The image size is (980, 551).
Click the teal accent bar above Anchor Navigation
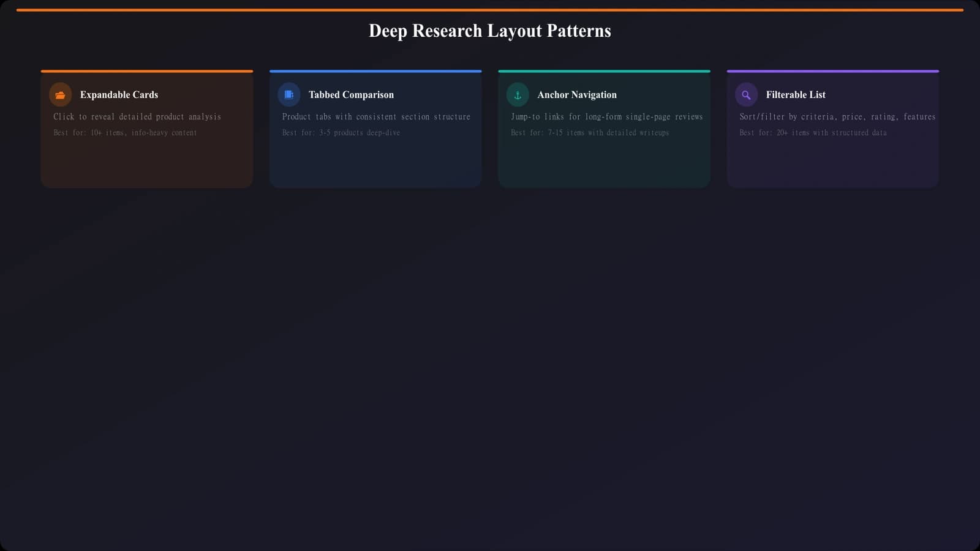tap(604, 71)
